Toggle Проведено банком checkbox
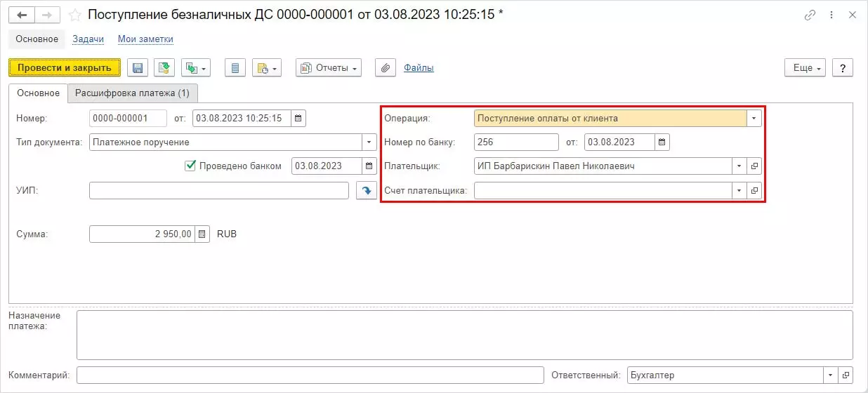Image resolution: width=868 pixels, height=393 pixels. 190,166
